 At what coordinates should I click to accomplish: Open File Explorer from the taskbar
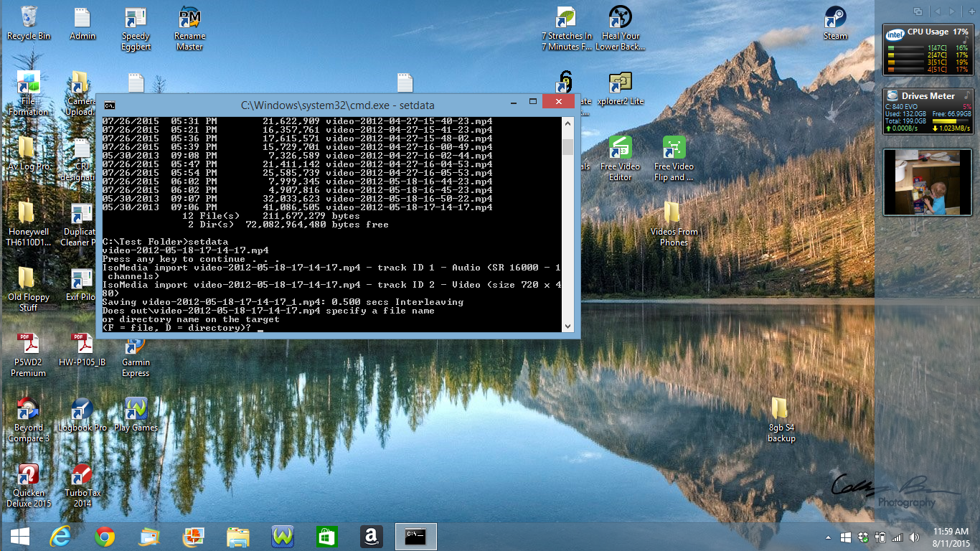click(238, 537)
